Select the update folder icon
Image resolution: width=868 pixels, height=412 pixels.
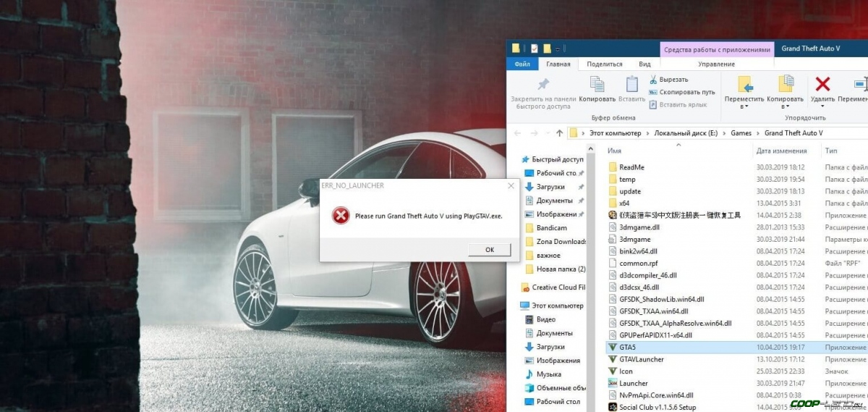(x=612, y=191)
